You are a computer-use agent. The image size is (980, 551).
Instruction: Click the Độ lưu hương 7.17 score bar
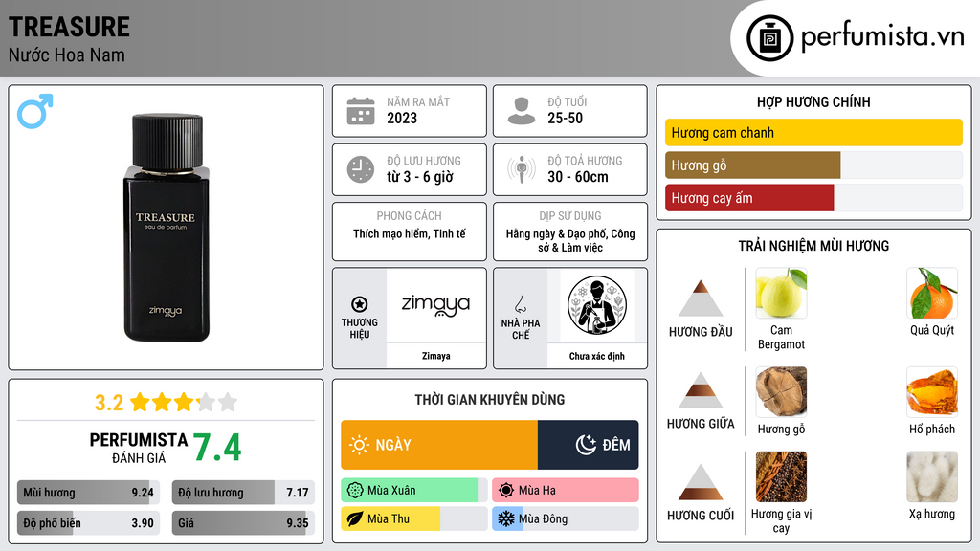[x=243, y=493]
